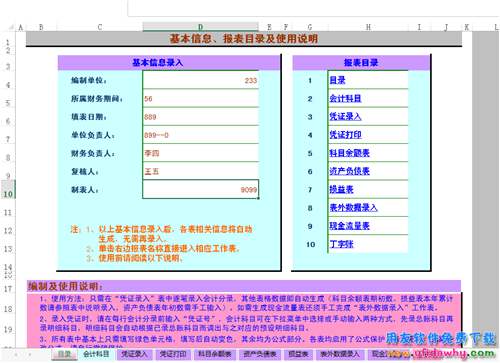Viewport: 500px width, 363px height.
Task: Open the 现金流量表 hyperlink
Action: click(x=349, y=226)
